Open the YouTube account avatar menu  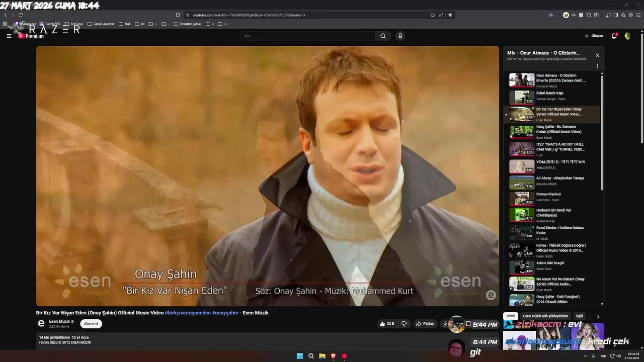click(627, 36)
